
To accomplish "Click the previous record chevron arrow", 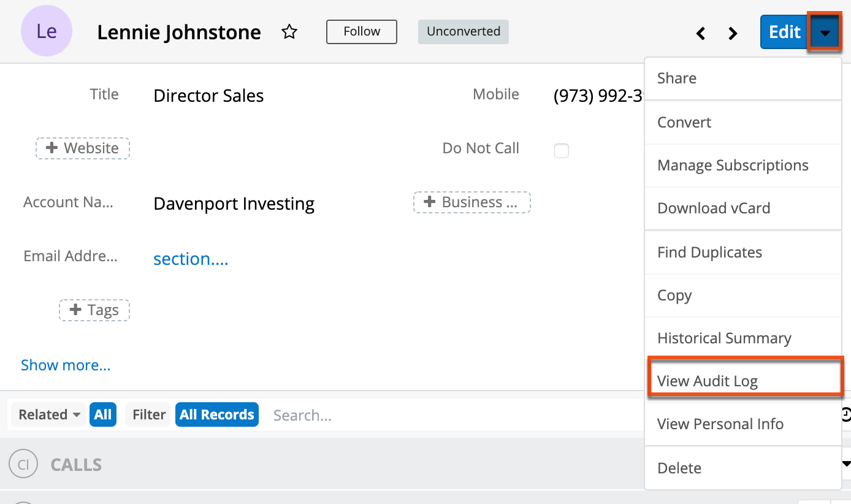I will pyautogui.click(x=701, y=33).
